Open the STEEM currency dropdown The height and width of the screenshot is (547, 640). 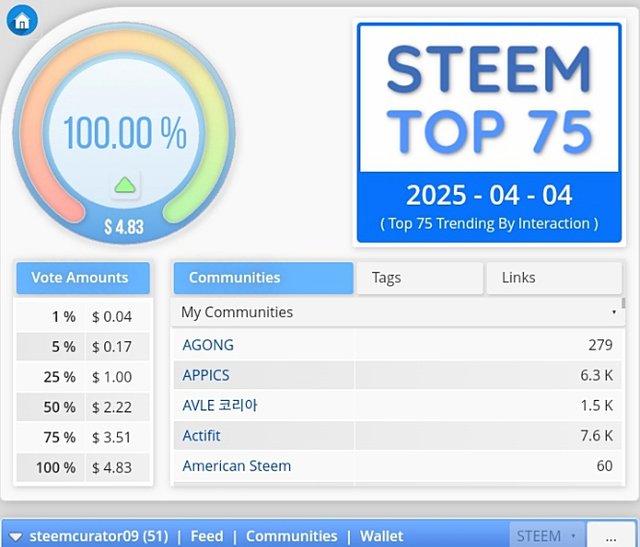pyautogui.click(x=547, y=535)
